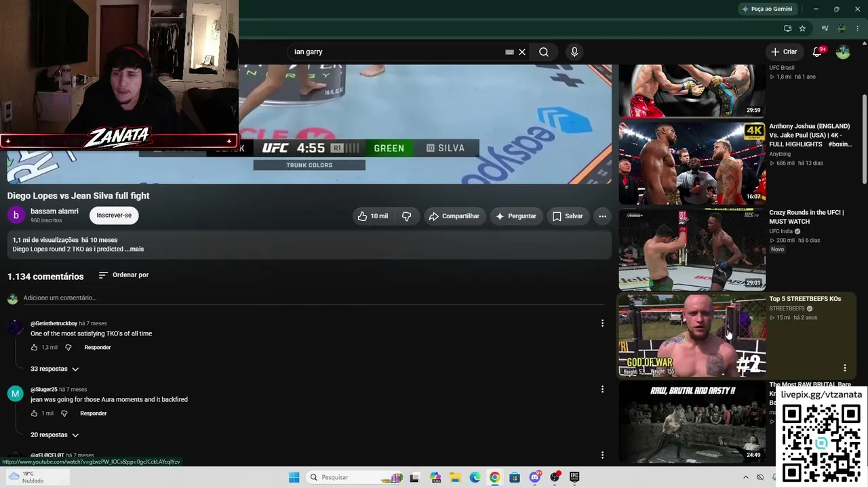
Task: Open YouTube notifications bell
Action: tap(818, 52)
